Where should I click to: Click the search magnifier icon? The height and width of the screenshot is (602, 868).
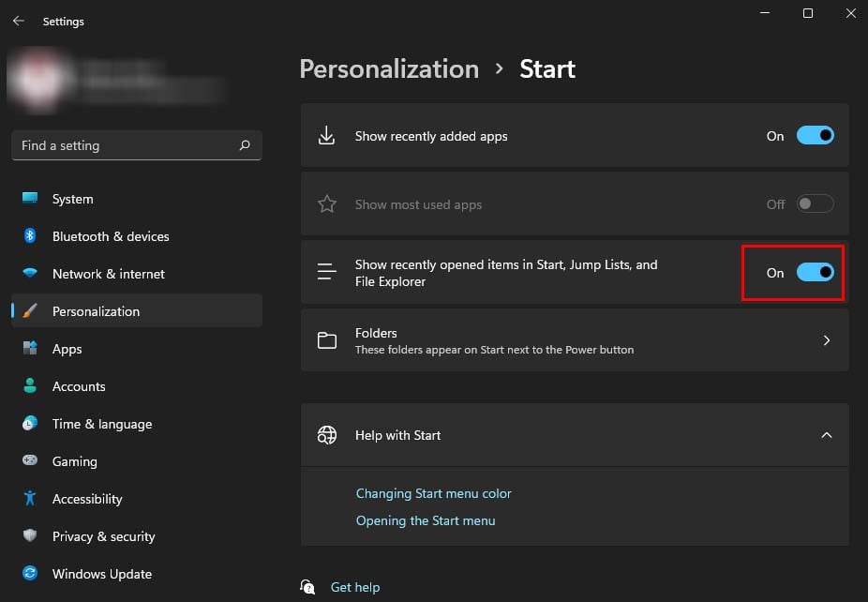pos(245,145)
